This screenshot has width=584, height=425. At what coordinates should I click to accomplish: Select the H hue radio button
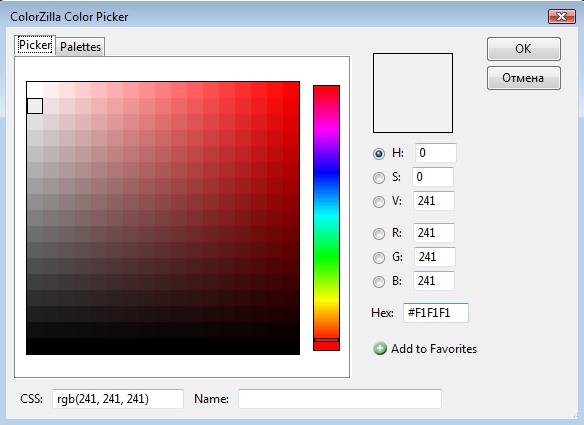point(379,154)
